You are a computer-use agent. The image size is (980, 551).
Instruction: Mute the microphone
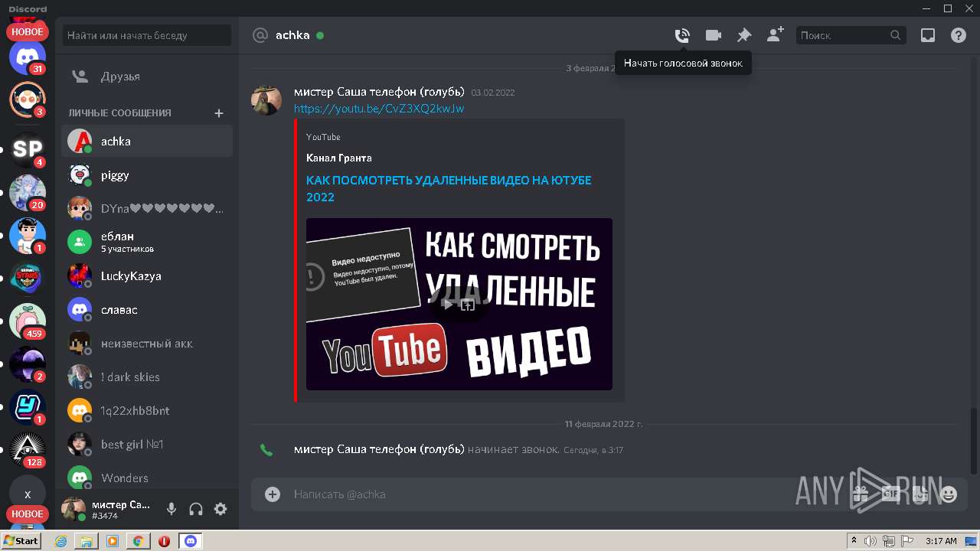[171, 509]
